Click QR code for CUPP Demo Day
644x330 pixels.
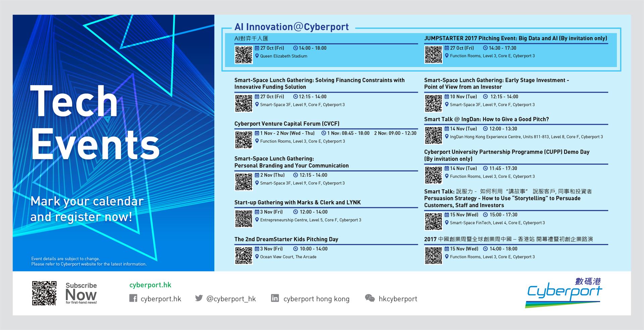tap(433, 175)
